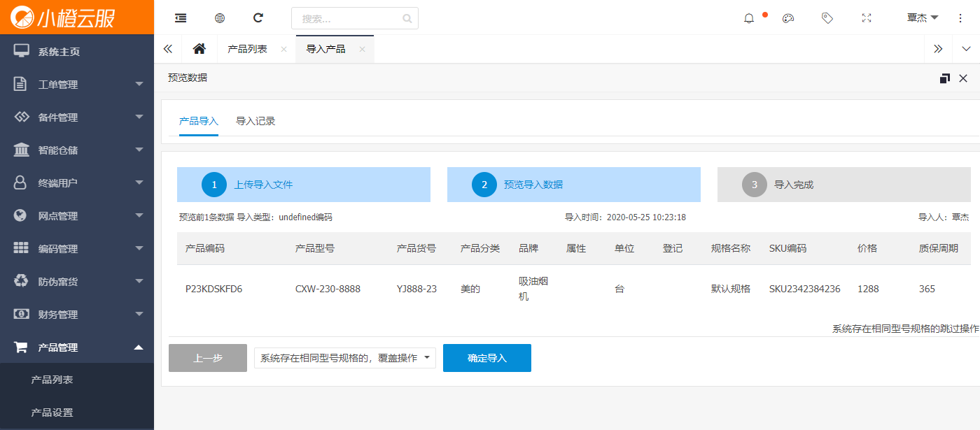
Task: Switch to 导入产品 tab
Action: tap(326, 49)
